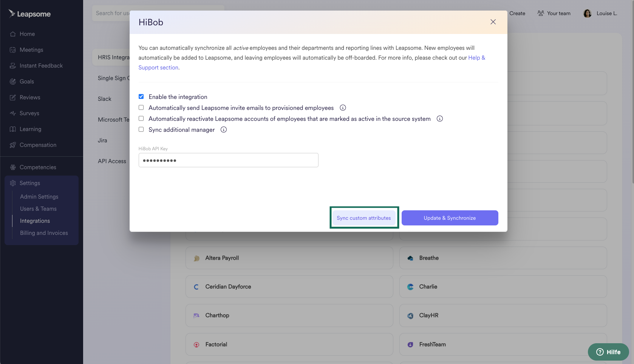The image size is (634, 364).
Task: Select API Access integrations tab
Action: pos(112,161)
